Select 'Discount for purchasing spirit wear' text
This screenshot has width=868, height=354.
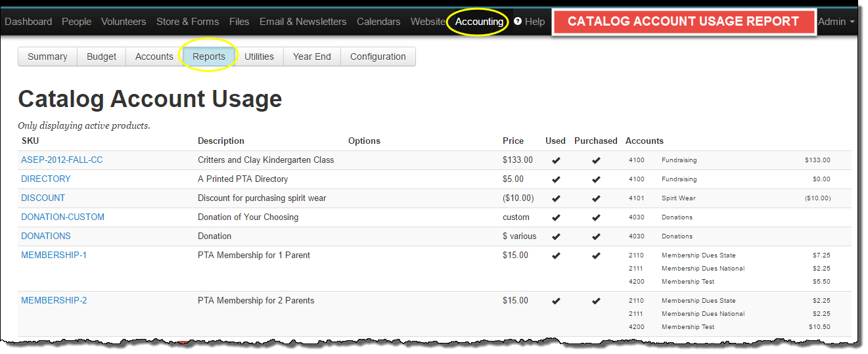(x=262, y=198)
